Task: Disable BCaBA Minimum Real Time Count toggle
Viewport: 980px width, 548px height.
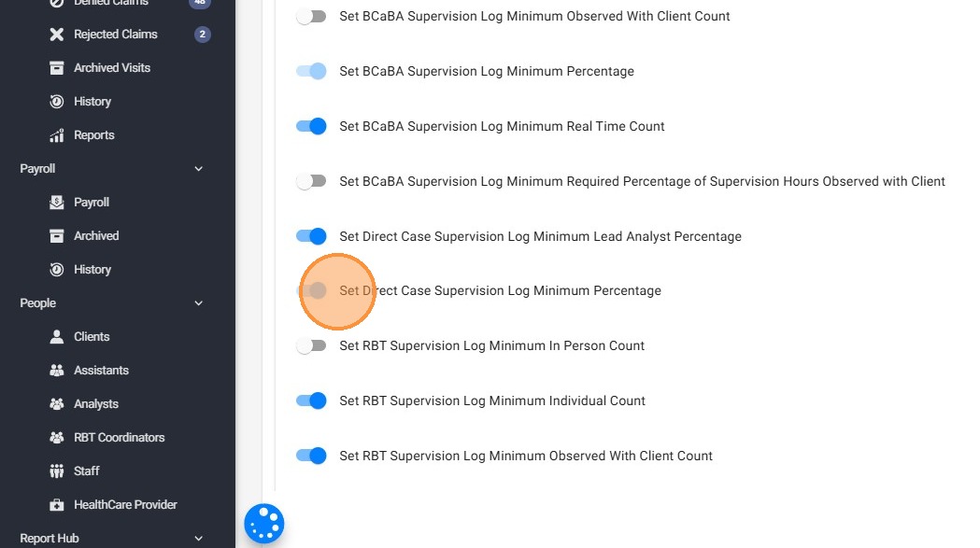Action: pyautogui.click(x=311, y=126)
